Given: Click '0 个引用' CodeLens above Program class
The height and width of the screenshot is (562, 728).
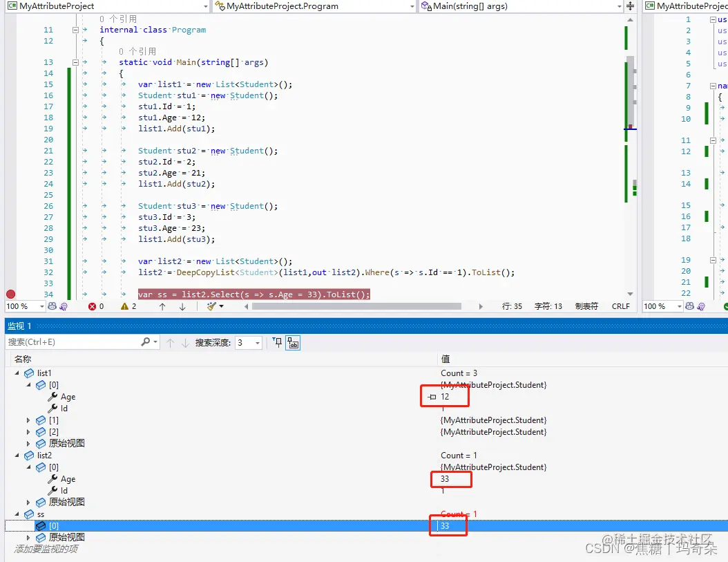Looking at the screenshot, I should click(118, 19).
